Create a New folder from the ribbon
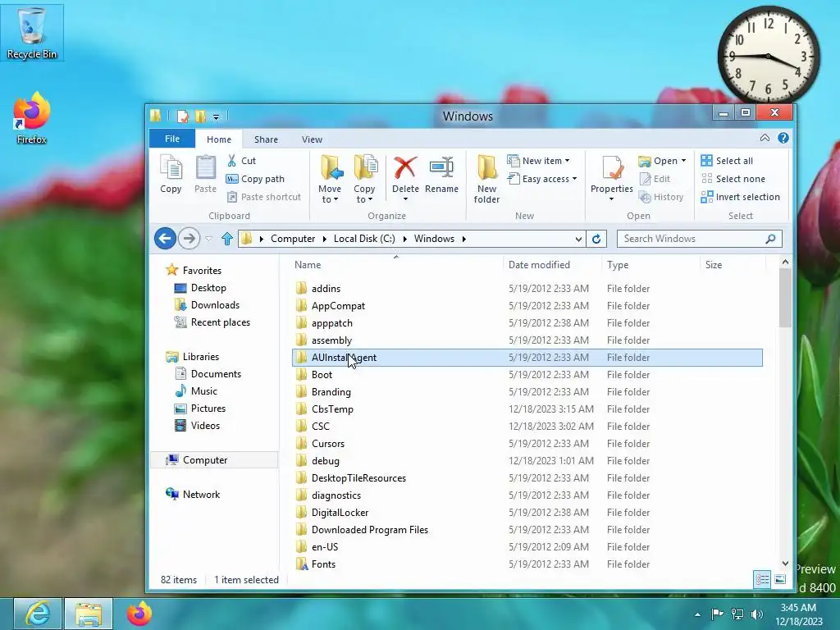This screenshot has height=630, width=840. click(x=486, y=179)
